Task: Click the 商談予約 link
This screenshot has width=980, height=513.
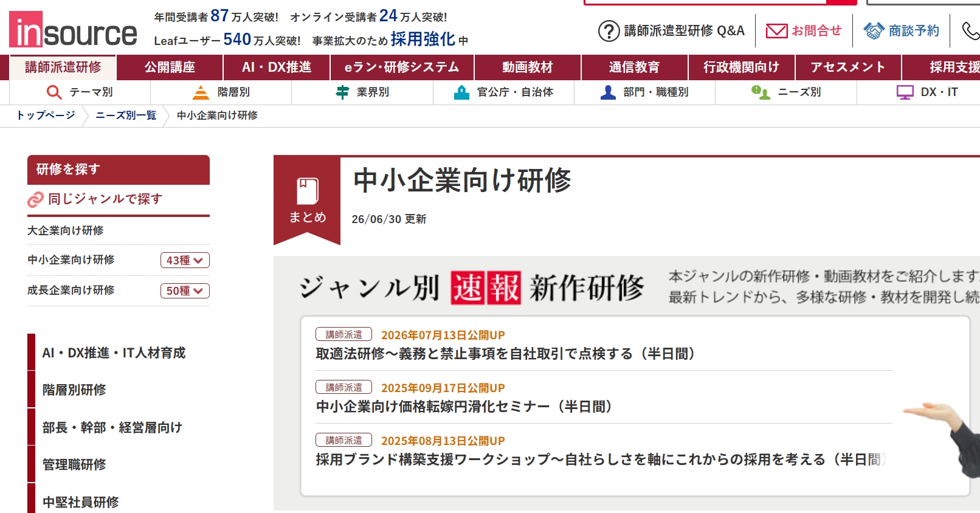Action: pos(914,31)
